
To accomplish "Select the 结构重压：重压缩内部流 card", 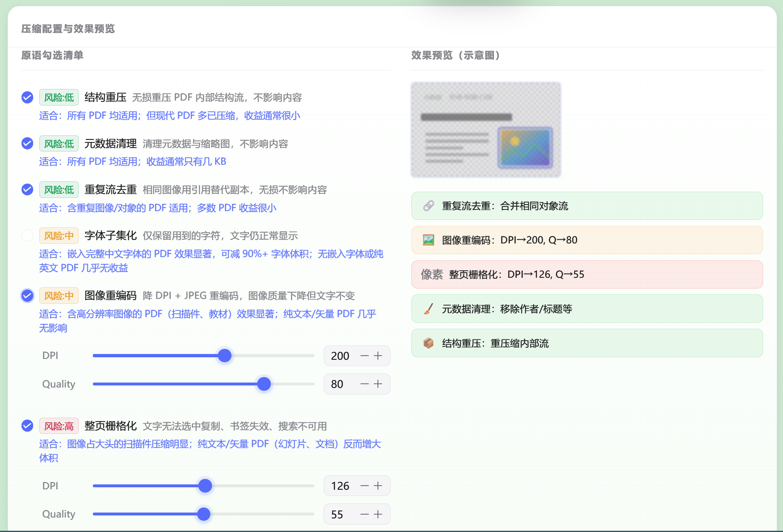I will [x=587, y=343].
